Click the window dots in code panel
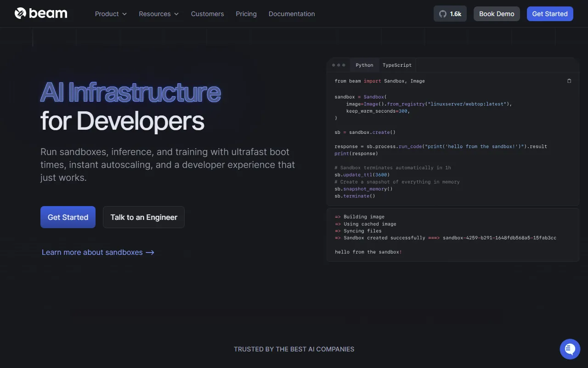588x368 pixels. [x=339, y=65]
